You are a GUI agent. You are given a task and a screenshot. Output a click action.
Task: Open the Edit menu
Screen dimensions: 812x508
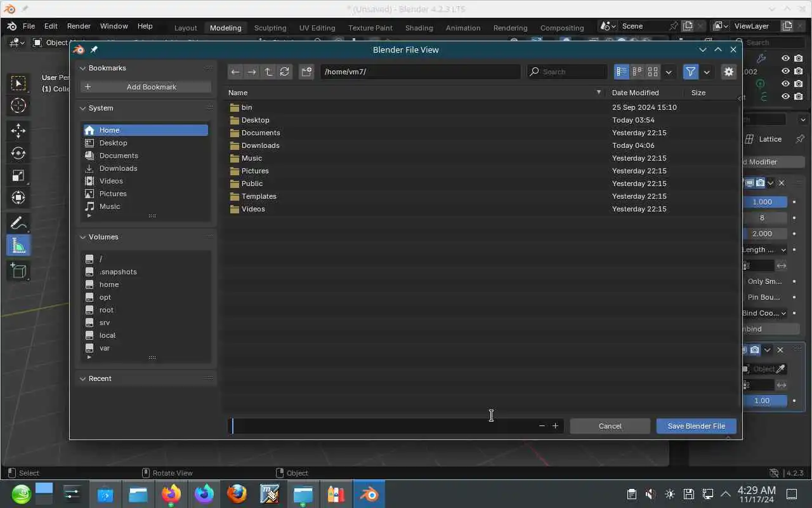51,26
